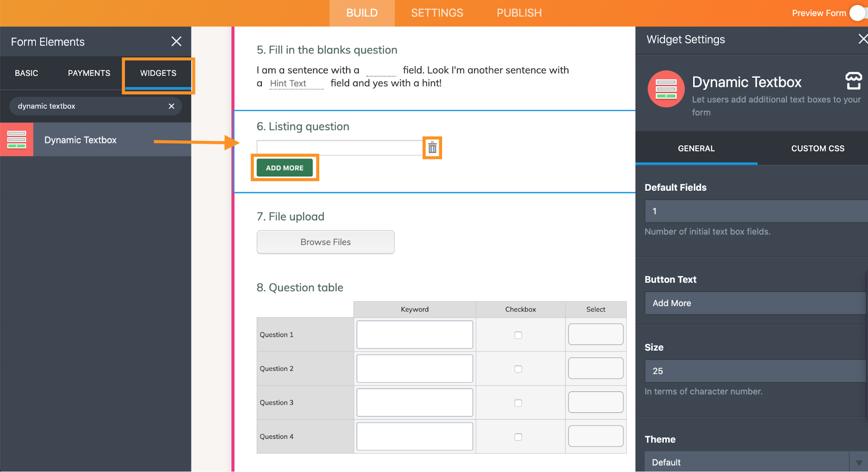The height and width of the screenshot is (472, 868).
Task: Tick the Question 4 checkbox
Action: [x=518, y=436]
